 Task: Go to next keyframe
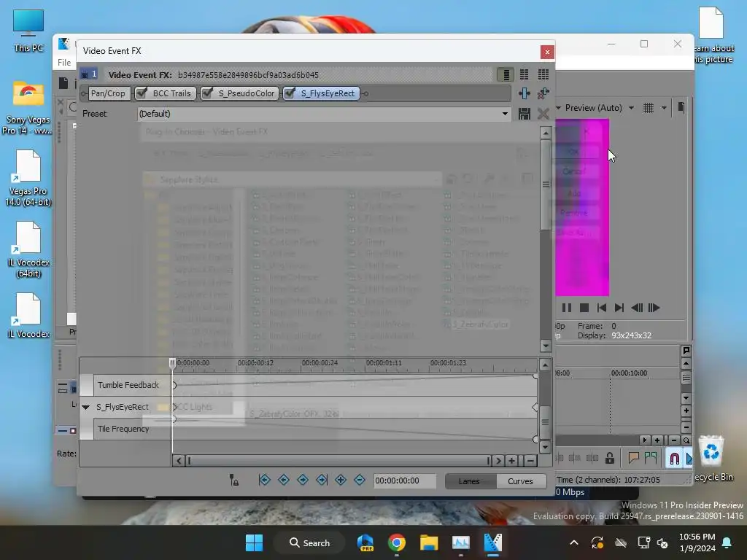tap(303, 480)
